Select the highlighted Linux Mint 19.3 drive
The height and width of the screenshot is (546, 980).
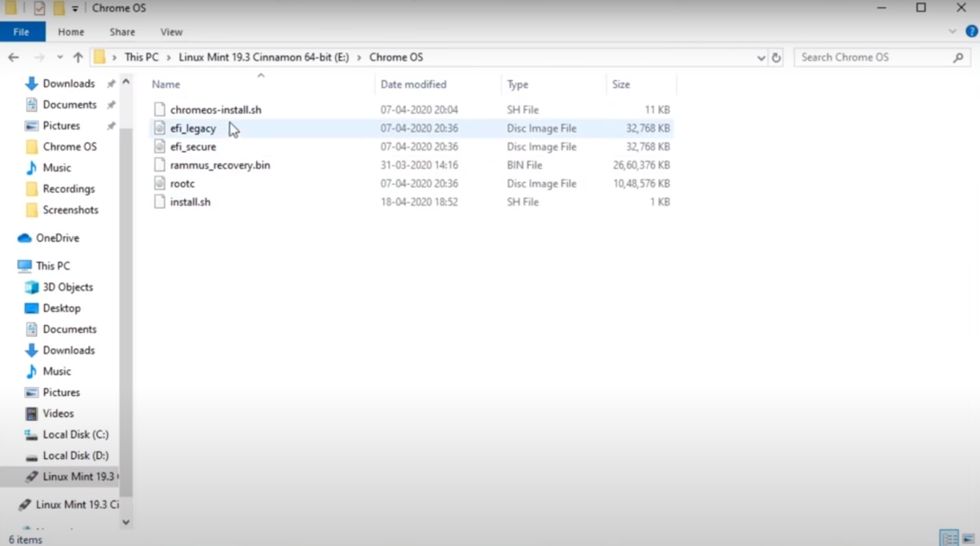click(60, 476)
